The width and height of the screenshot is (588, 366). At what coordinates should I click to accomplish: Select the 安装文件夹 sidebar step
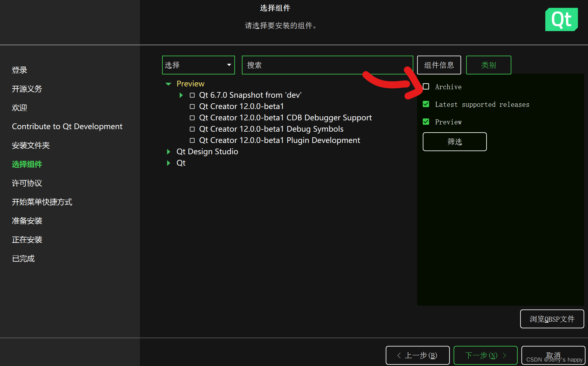point(31,145)
